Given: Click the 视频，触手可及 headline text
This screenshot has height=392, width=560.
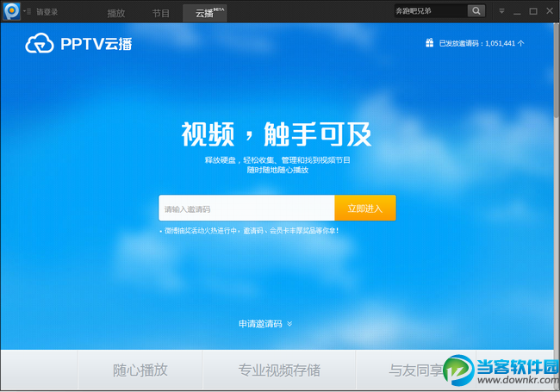Looking at the screenshot, I should 277,134.
